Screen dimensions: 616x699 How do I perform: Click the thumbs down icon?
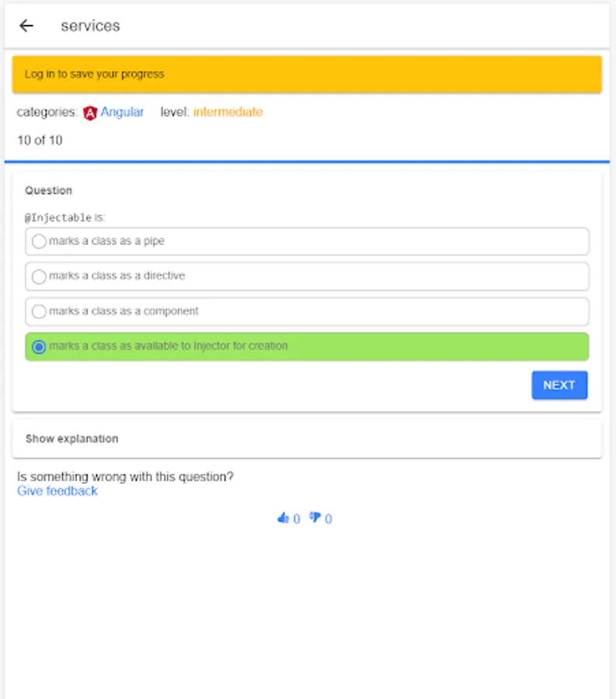[x=315, y=518]
